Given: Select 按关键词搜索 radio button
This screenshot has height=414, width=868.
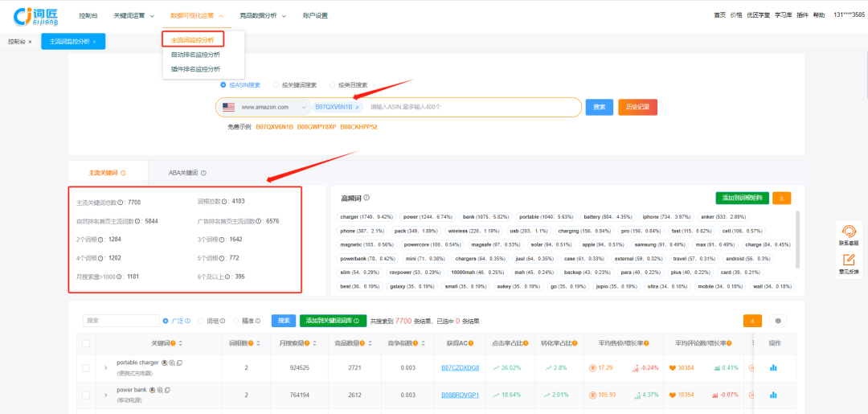Looking at the screenshot, I should pyautogui.click(x=276, y=85).
